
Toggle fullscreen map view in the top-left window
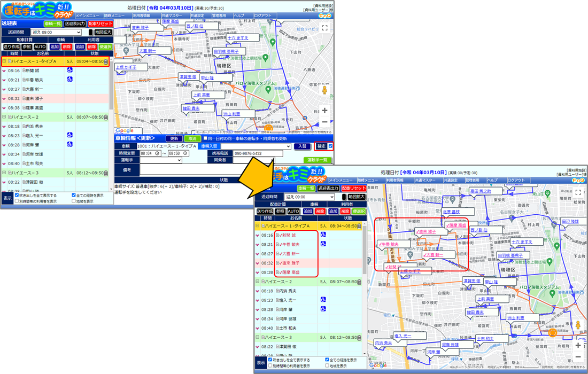tap(325, 28)
